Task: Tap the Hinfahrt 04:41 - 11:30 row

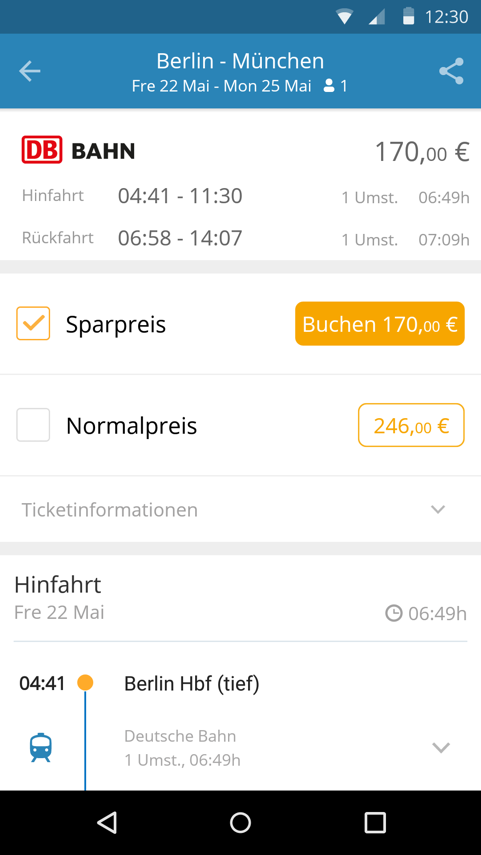Action: point(245,196)
